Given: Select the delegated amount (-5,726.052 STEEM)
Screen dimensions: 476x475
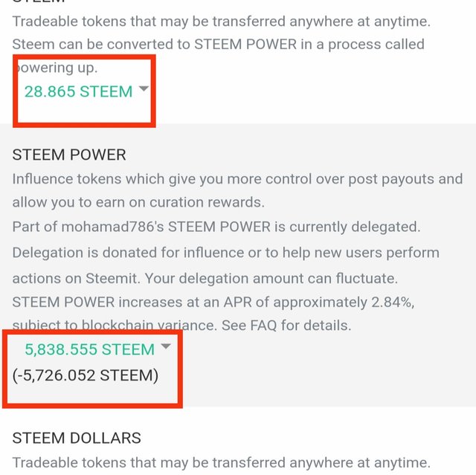Looking at the screenshot, I should (x=86, y=375).
